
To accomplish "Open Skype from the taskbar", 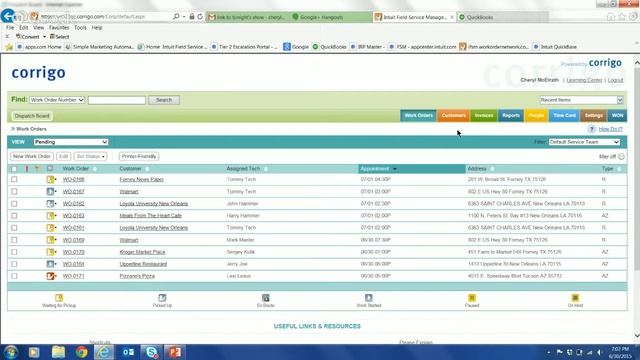I will tap(151, 352).
